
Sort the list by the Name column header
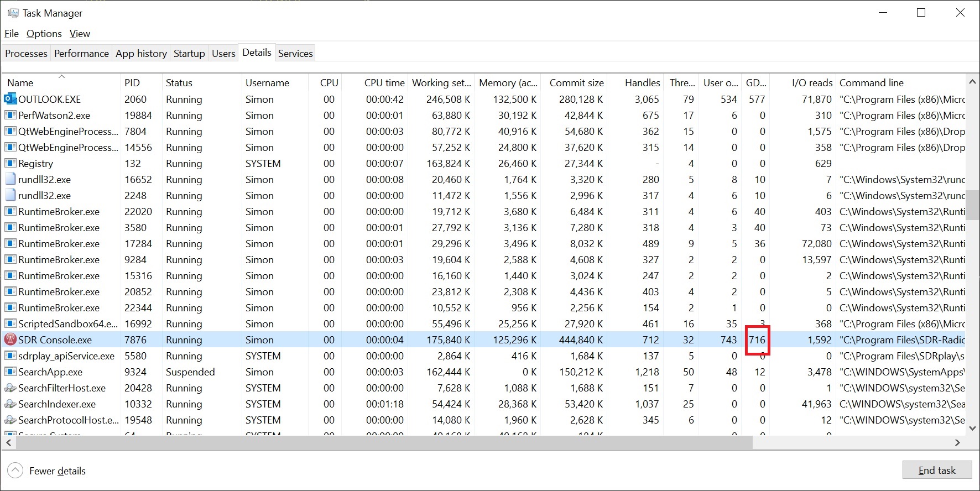coord(20,83)
